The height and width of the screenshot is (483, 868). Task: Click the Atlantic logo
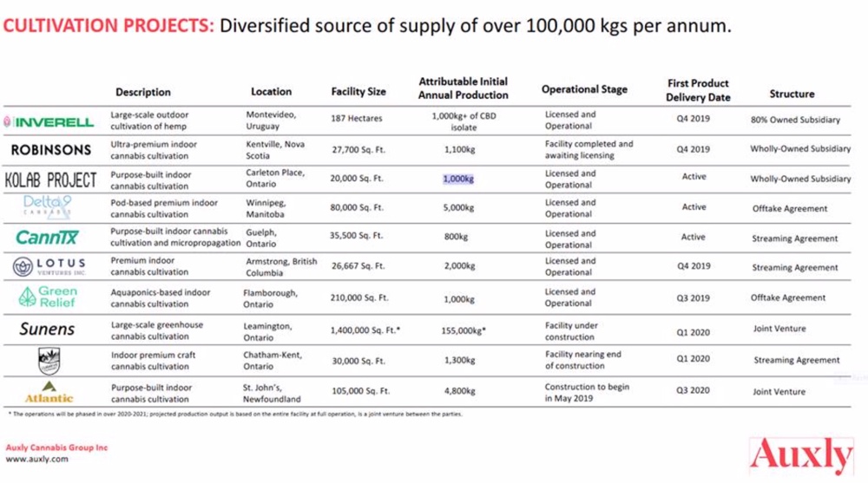coord(49,392)
